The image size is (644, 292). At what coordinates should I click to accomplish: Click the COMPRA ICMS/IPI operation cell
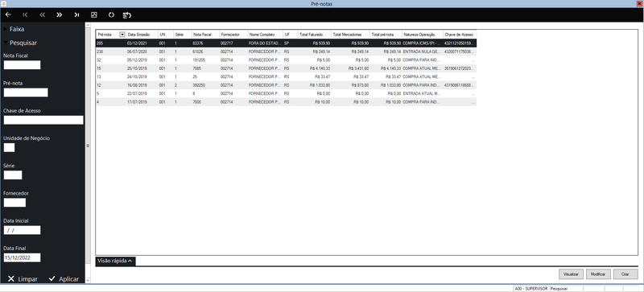pos(422,43)
